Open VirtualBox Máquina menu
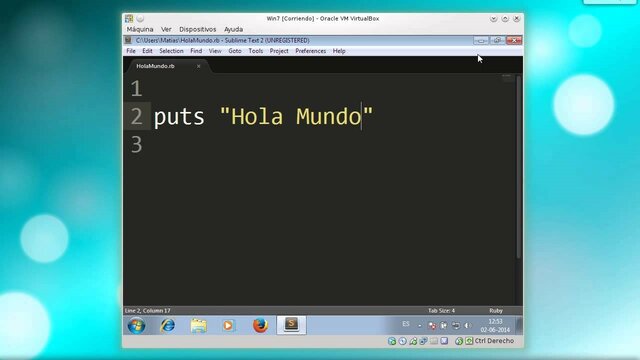The image size is (640, 360). 140,29
